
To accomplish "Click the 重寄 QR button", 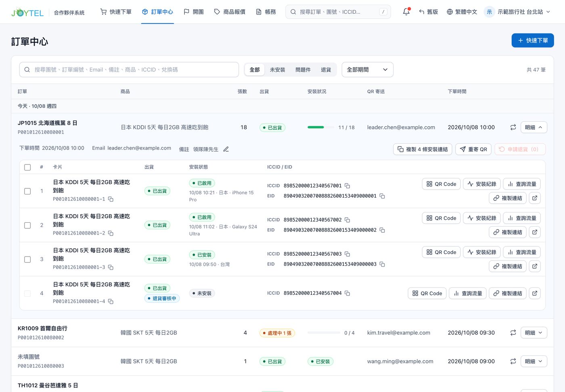I will [473, 149].
